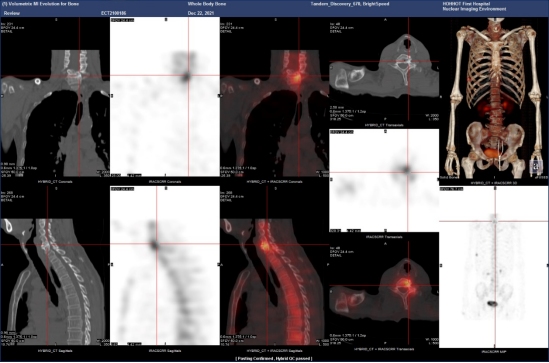Select the fused Coronals viewport label
549x363 pixels.
(x=274, y=182)
